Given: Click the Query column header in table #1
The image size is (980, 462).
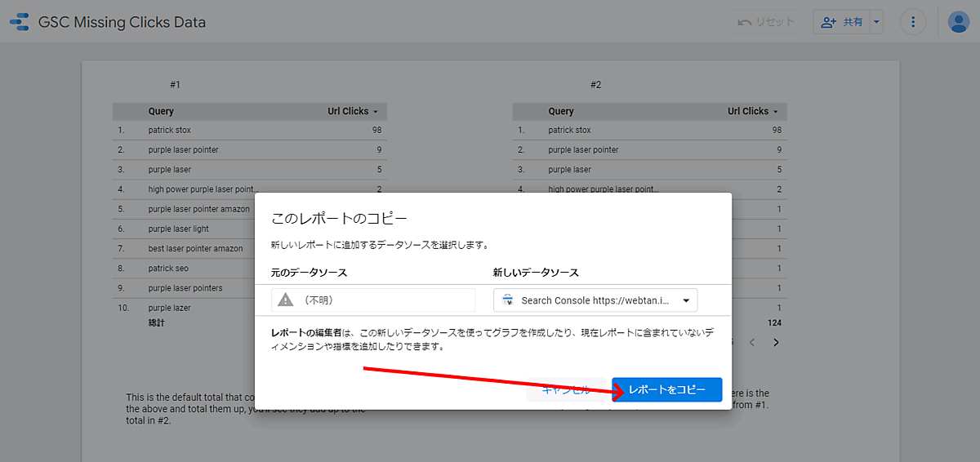Looking at the screenshot, I should point(161,111).
